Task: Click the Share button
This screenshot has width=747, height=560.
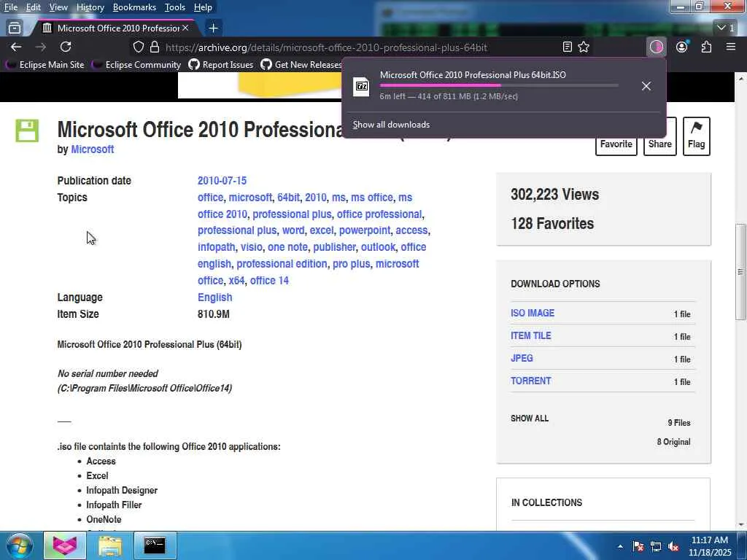Action: tap(659, 143)
